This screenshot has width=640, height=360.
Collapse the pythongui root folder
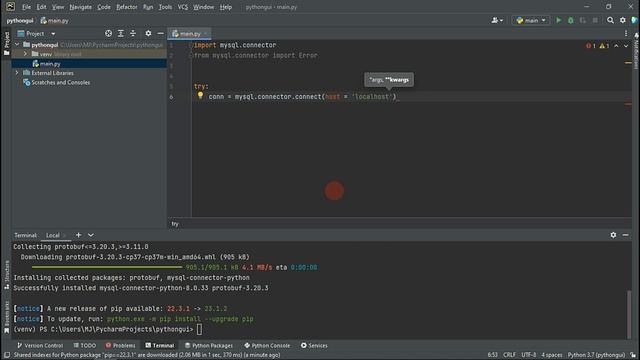17,44
